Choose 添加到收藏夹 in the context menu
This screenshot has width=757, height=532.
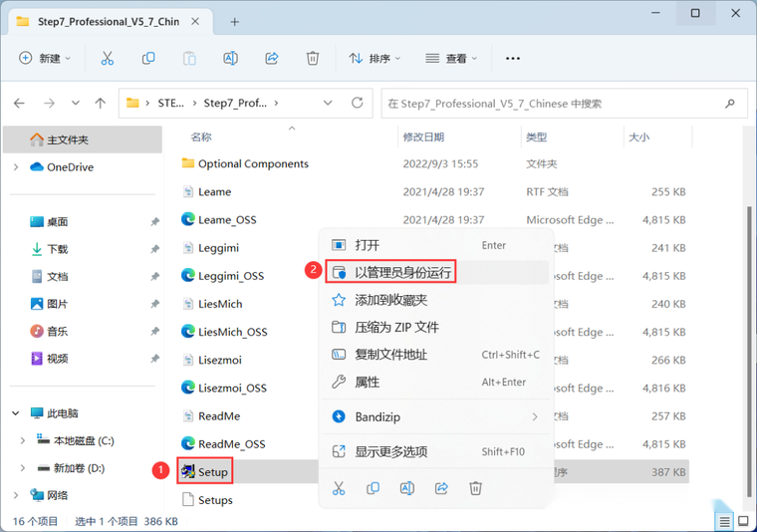[435, 300]
